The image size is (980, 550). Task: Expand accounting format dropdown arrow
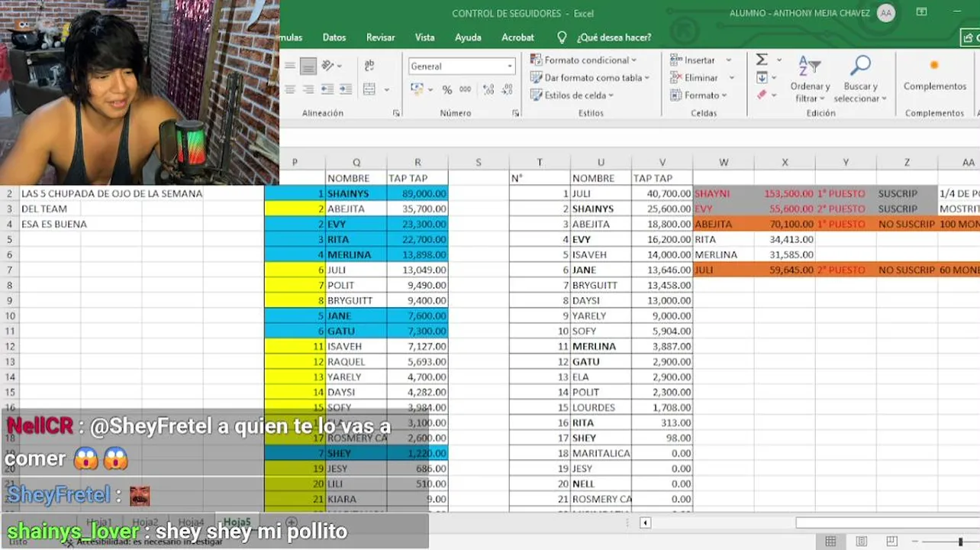click(x=431, y=89)
